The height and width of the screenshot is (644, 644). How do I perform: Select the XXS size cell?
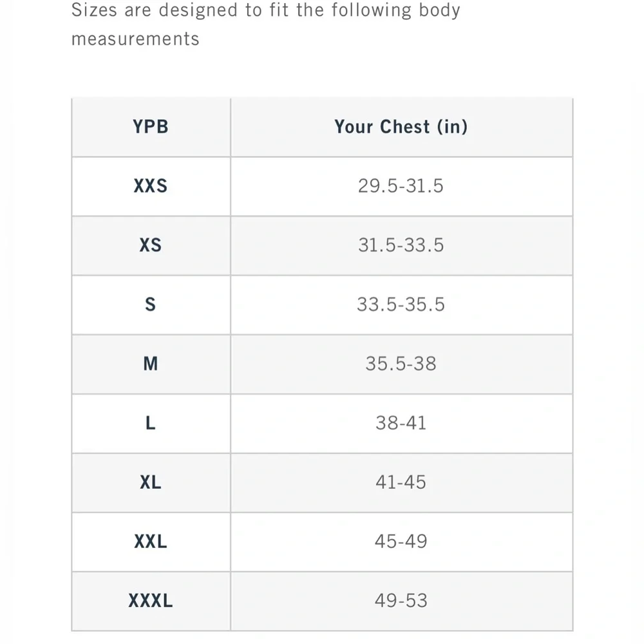151,186
